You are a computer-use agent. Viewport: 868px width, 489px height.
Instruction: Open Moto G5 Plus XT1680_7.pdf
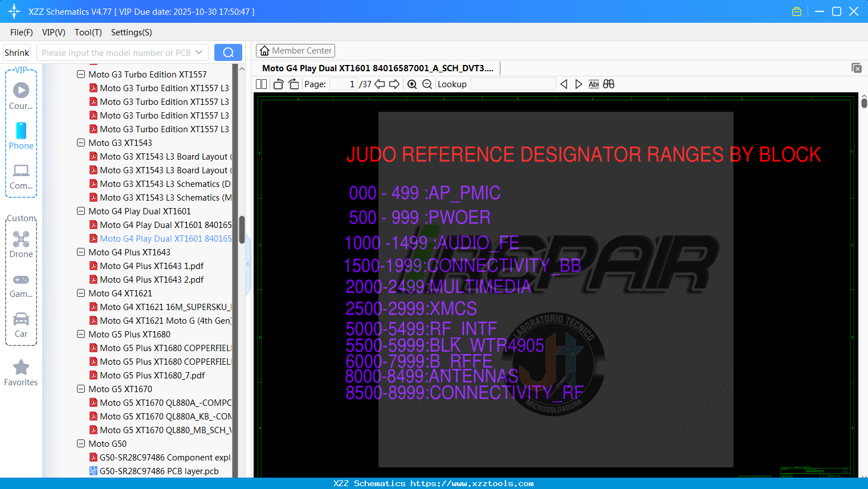click(x=152, y=376)
